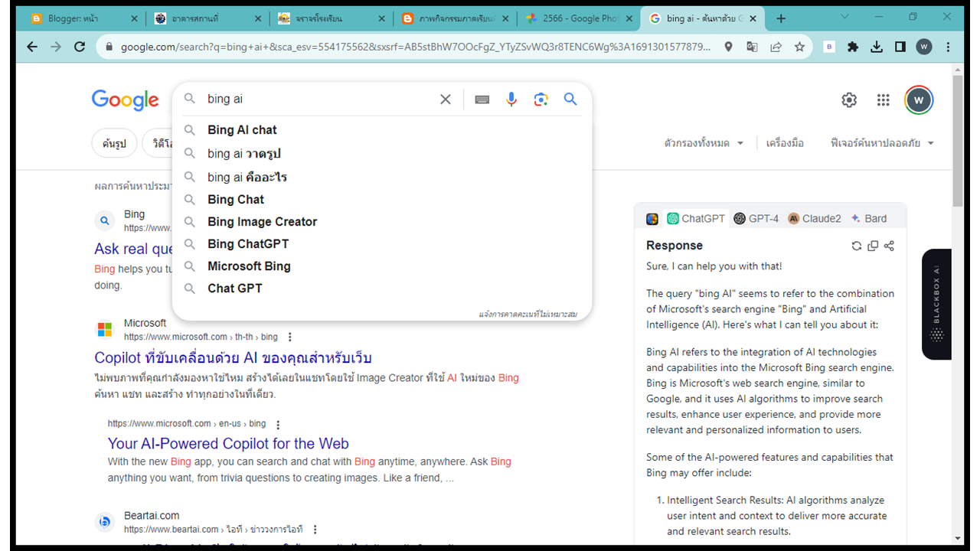Open the Blackbox AI side tab

936,304
